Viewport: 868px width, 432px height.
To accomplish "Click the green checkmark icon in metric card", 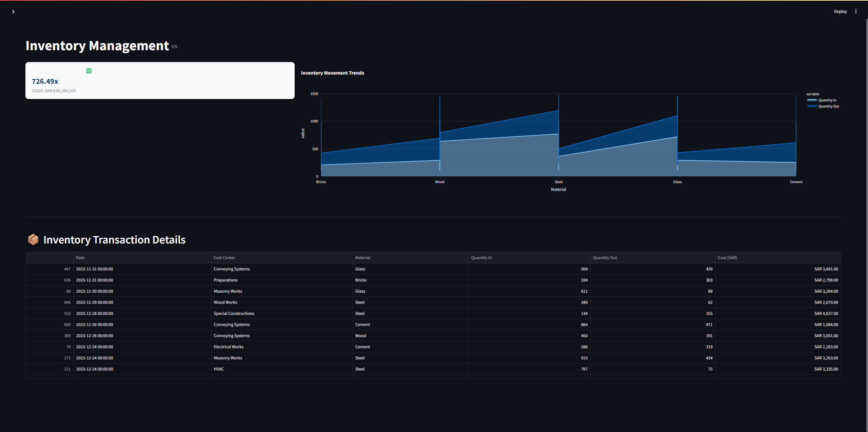I will 89,71.
